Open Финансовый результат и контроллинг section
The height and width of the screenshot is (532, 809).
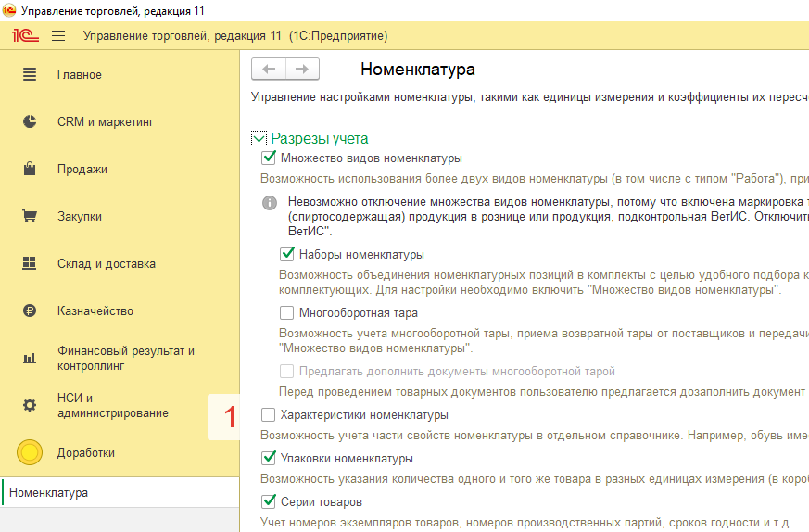(x=126, y=358)
